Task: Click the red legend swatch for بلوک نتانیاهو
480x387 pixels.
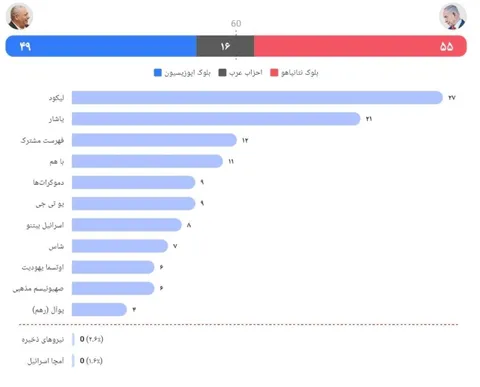Action: 274,73
